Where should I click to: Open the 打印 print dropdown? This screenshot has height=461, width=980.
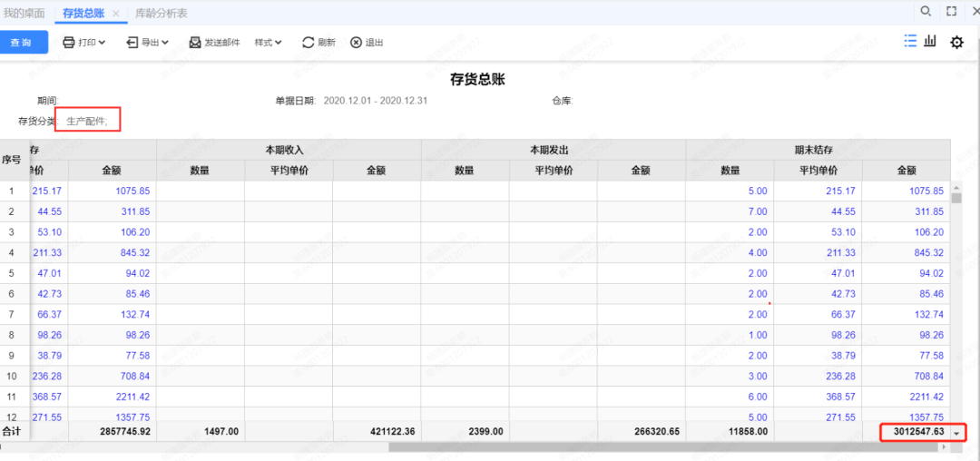point(83,43)
